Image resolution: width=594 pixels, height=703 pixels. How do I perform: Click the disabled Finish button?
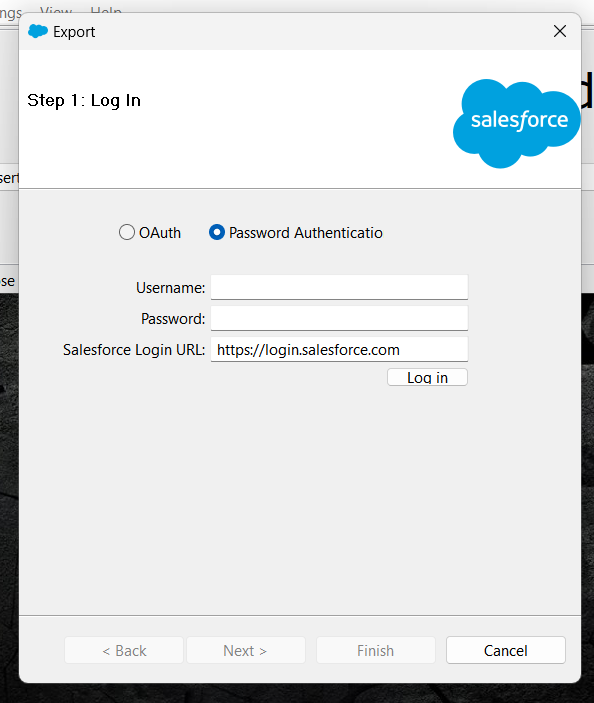tap(376, 650)
